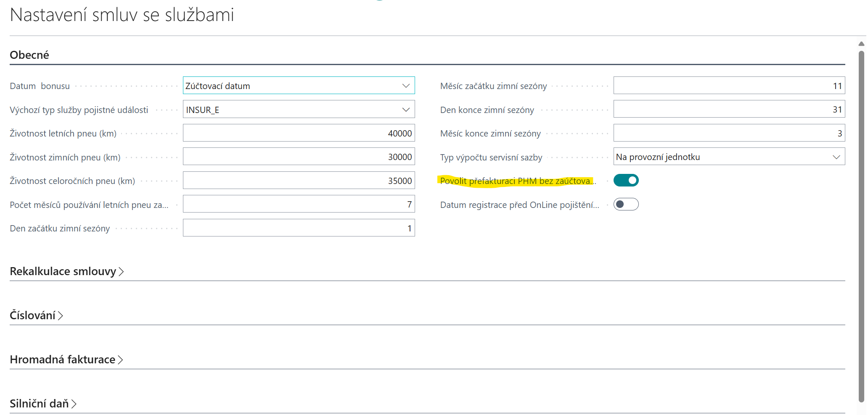The image size is (868, 415).
Task: Click the vertical scrollbar thumb
Action: click(x=861, y=227)
